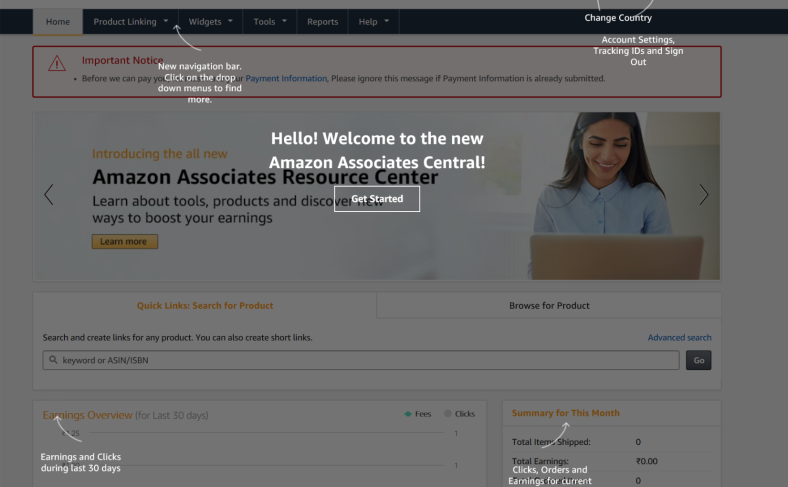Toggle the Fees series in chart legend
Screen dimensions: 788x487
(417, 413)
